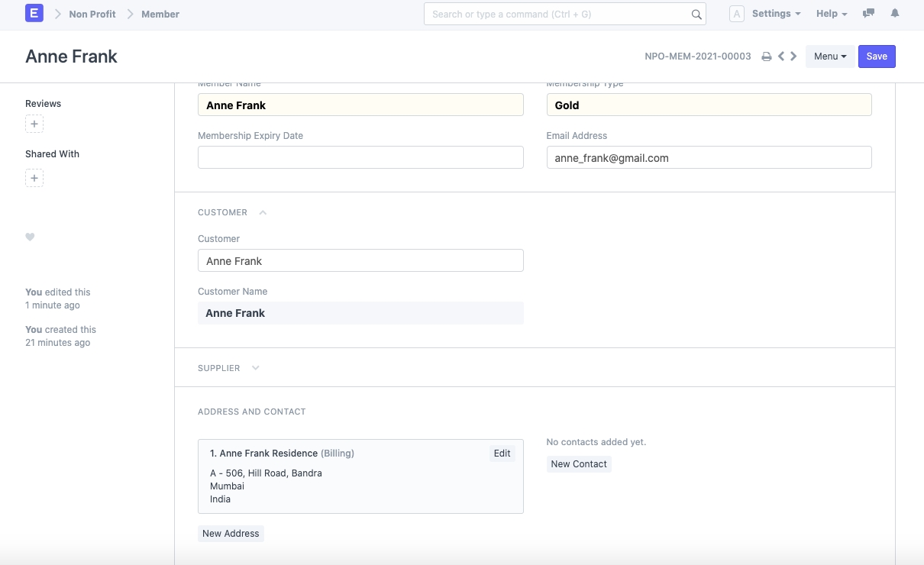Go to next record with right chevron

pos(794,56)
